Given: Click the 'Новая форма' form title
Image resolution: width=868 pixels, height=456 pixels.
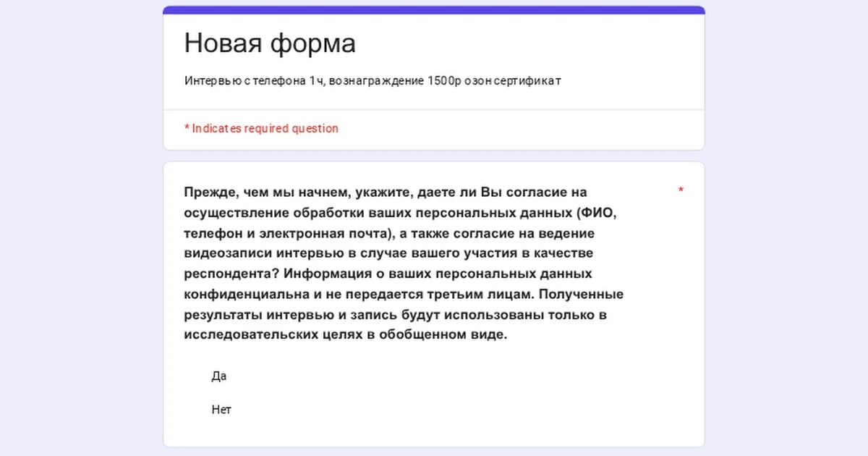Looking at the screenshot, I should pos(270,43).
